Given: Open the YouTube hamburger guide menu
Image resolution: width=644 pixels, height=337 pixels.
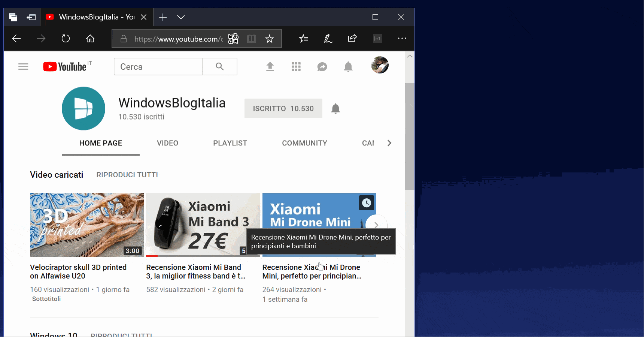Looking at the screenshot, I should pos(23,67).
